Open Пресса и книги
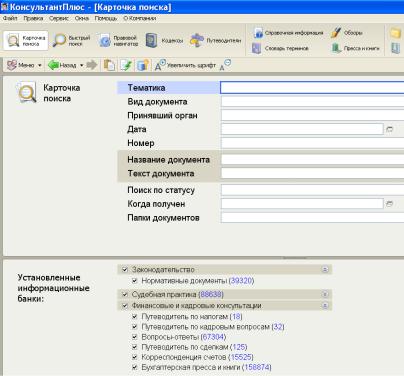This screenshot has width=404, height=376. coord(355,48)
